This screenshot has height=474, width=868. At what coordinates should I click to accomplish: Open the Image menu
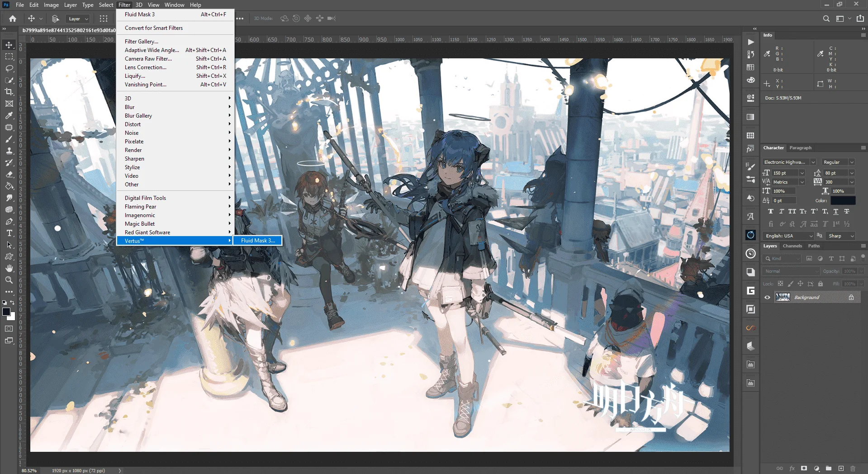click(51, 5)
